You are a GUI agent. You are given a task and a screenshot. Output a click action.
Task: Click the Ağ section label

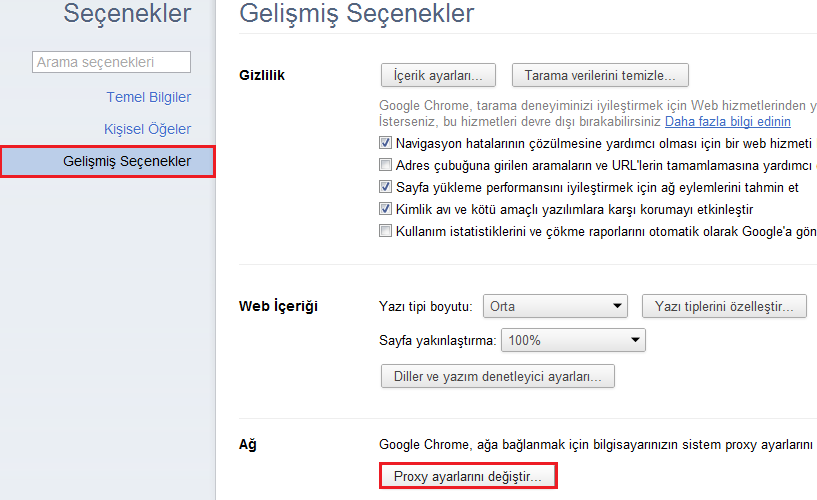coord(247,444)
